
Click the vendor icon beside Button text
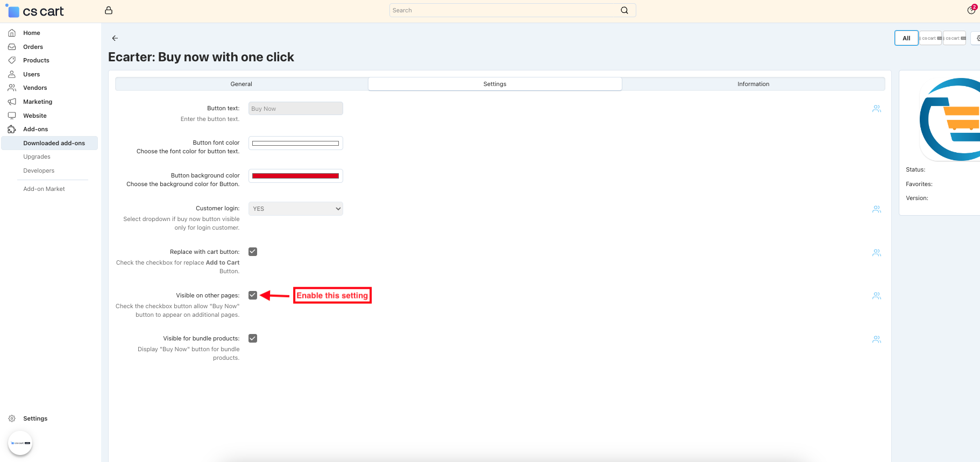point(876,109)
